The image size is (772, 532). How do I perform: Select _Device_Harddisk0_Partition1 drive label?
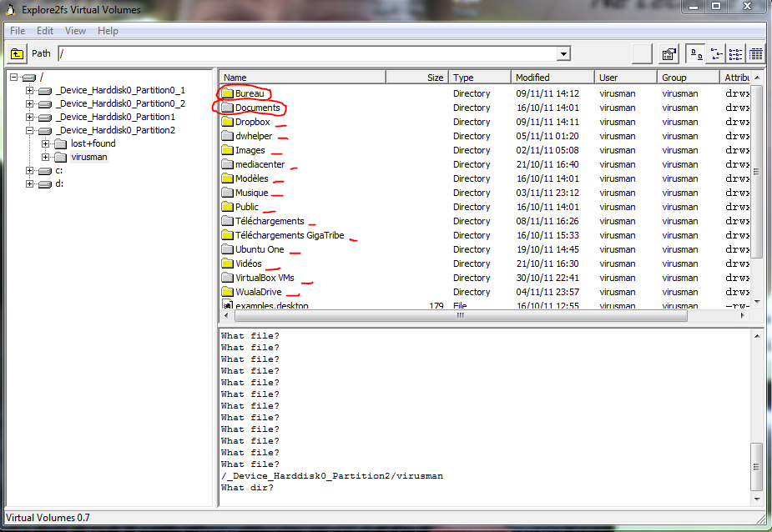115,117
